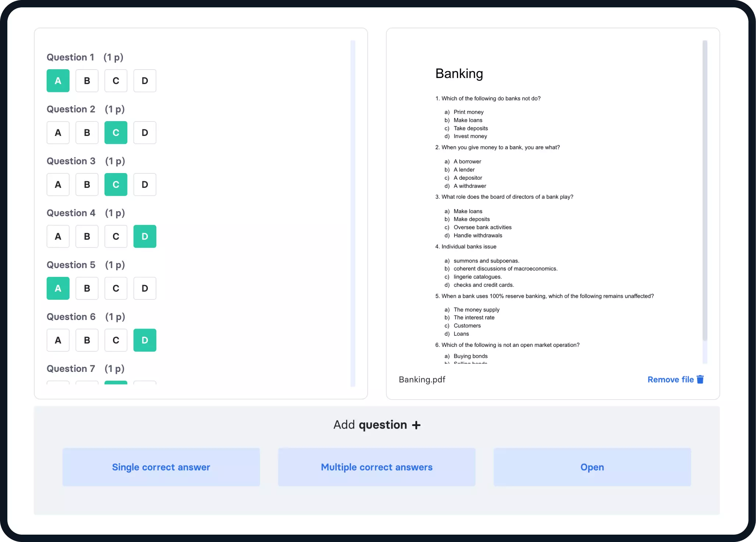Select answer D for Question 6

pyautogui.click(x=145, y=340)
